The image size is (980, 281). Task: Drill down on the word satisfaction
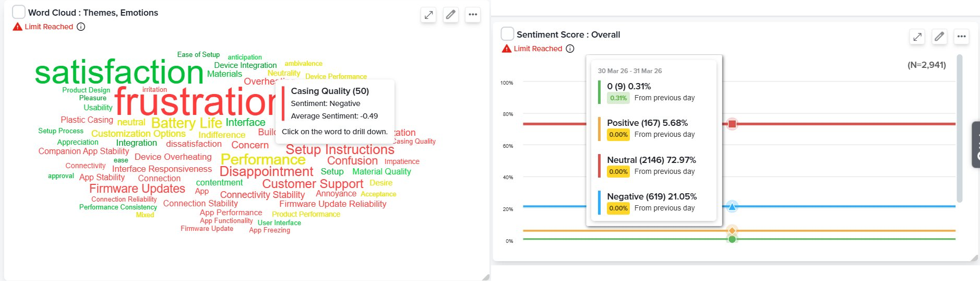tap(119, 73)
